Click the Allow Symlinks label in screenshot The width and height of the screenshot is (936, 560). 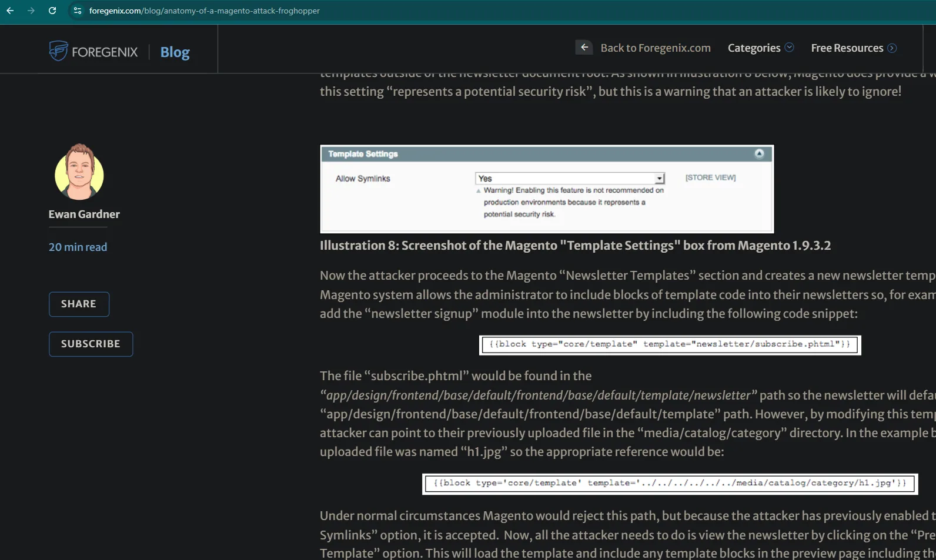pos(363,179)
